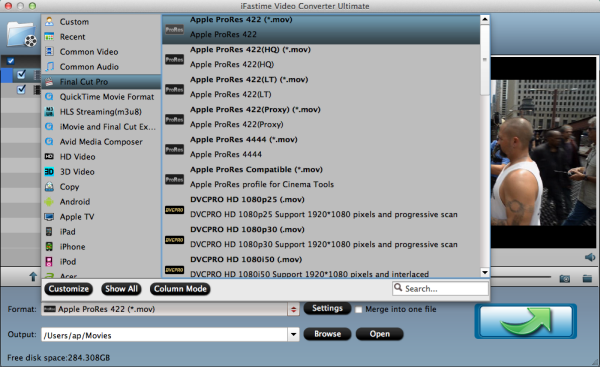Click the Output path field /Users/ap/Movies
The image size is (600, 367).
coord(165,335)
